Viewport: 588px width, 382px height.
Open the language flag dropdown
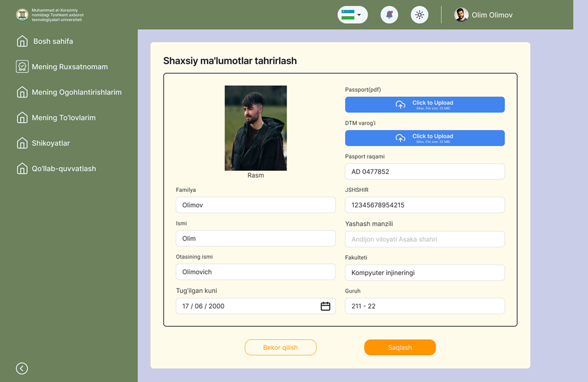click(x=352, y=15)
